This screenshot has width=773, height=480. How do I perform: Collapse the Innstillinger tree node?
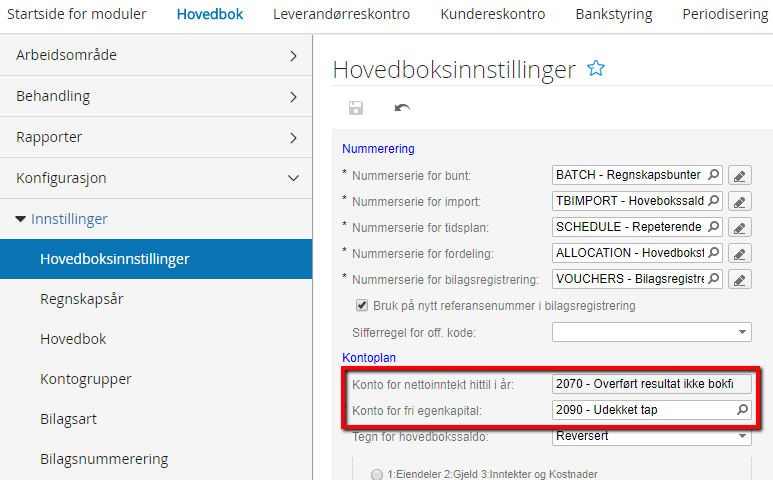(20, 219)
